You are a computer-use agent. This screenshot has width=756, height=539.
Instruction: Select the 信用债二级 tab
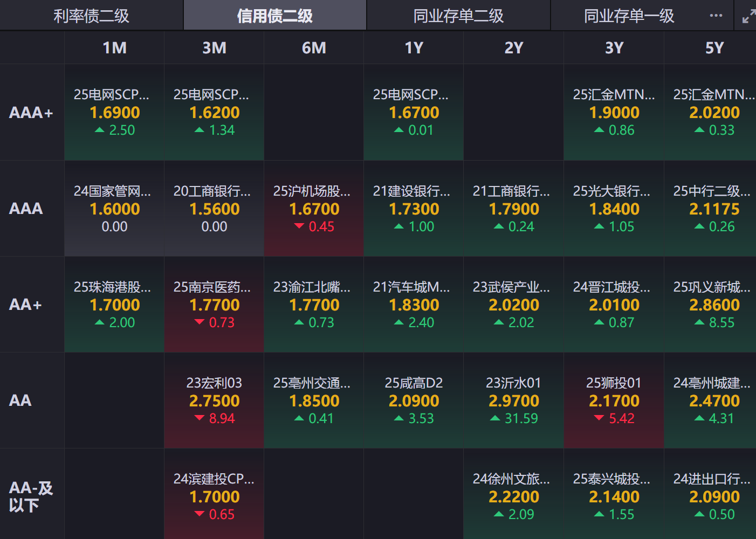pos(275,16)
